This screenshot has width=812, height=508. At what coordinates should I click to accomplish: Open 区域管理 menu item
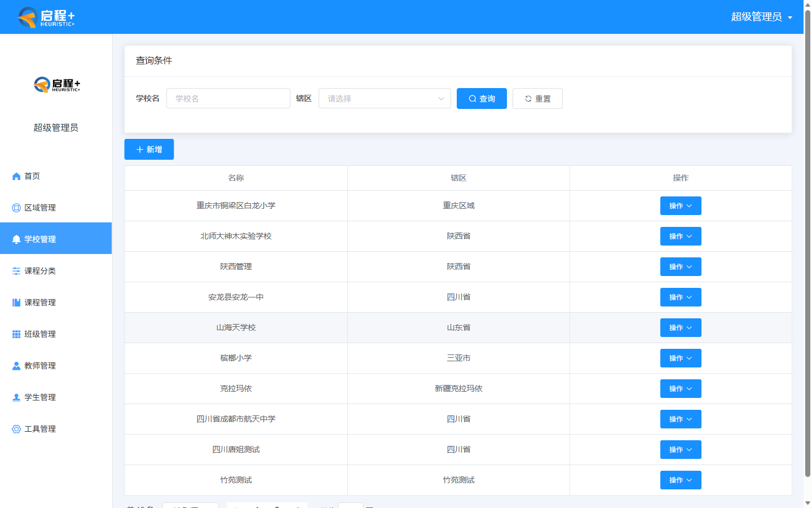coord(56,208)
